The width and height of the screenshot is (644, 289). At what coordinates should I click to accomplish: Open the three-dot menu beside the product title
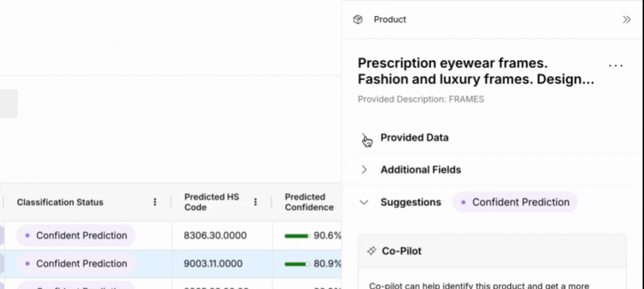click(x=616, y=65)
